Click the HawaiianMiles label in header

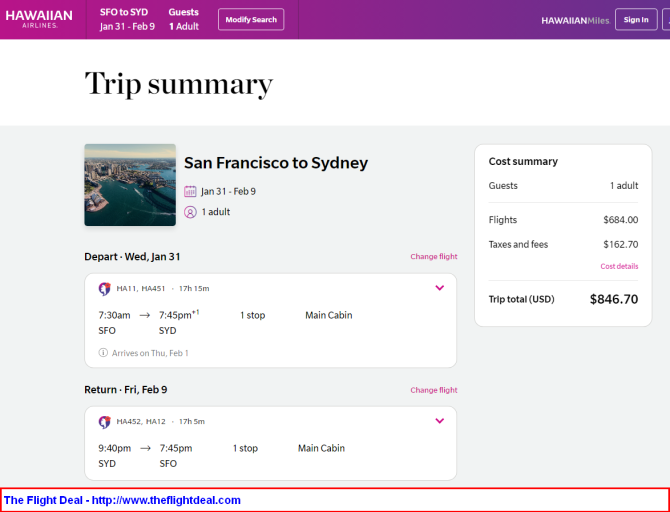coord(575,21)
